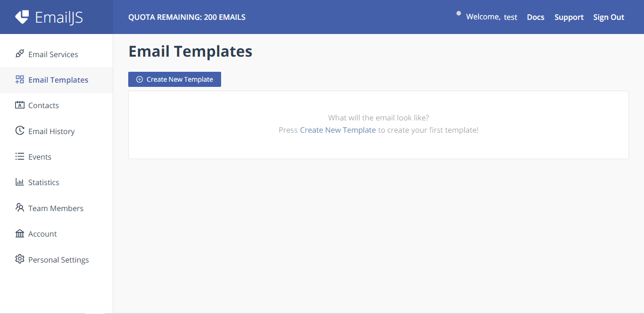Click the EmailJS wordmark text

pos(59,17)
